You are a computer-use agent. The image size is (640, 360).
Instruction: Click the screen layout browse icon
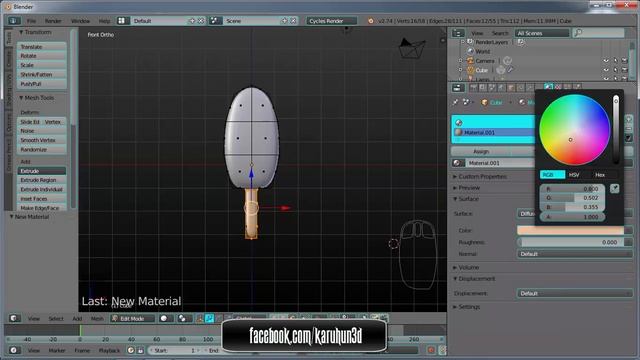(x=122, y=20)
